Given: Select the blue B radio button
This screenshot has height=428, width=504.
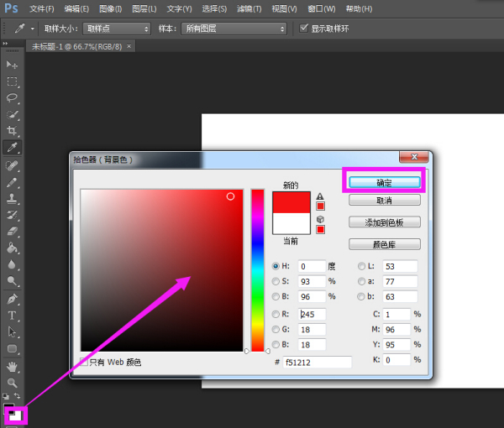Looking at the screenshot, I should pos(276,345).
